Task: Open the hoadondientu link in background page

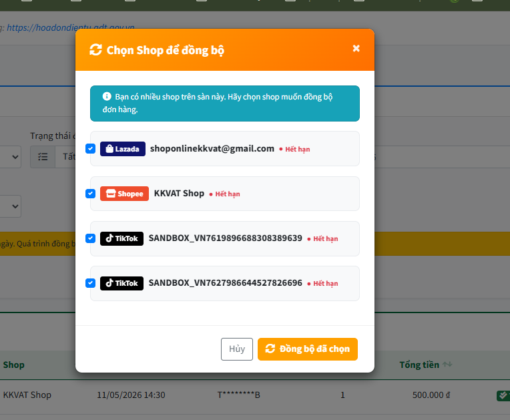Action: [x=71, y=27]
